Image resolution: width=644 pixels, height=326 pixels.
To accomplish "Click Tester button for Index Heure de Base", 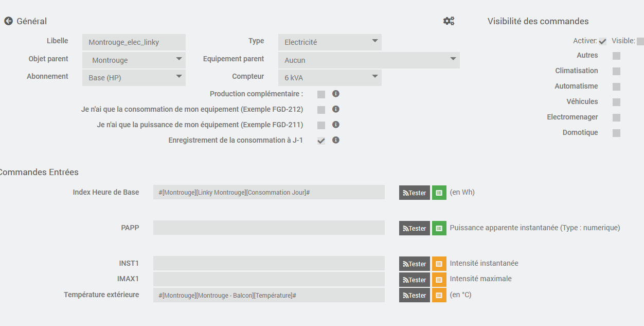I will pos(415,193).
